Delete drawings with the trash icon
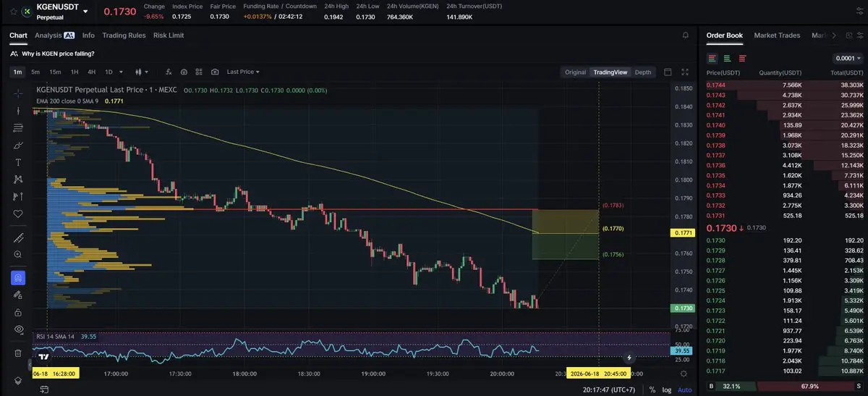 click(18, 353)
